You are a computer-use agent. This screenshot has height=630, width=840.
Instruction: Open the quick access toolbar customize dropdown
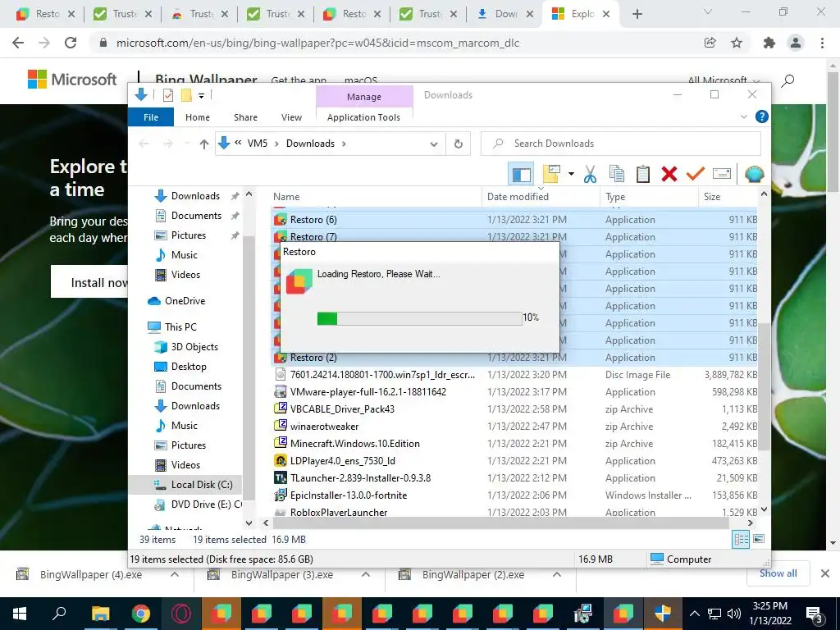pos(202,95)
